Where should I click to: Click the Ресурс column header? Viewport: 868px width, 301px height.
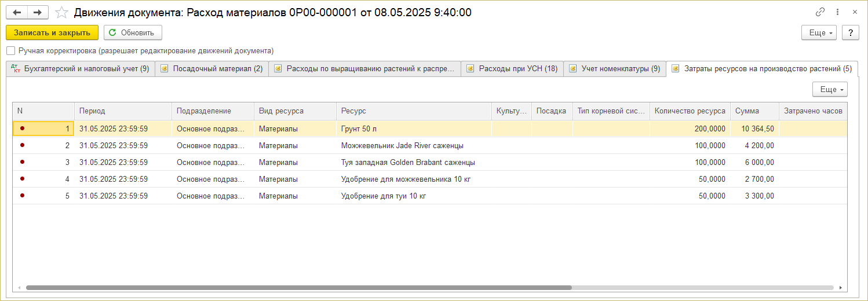(414, 111)
